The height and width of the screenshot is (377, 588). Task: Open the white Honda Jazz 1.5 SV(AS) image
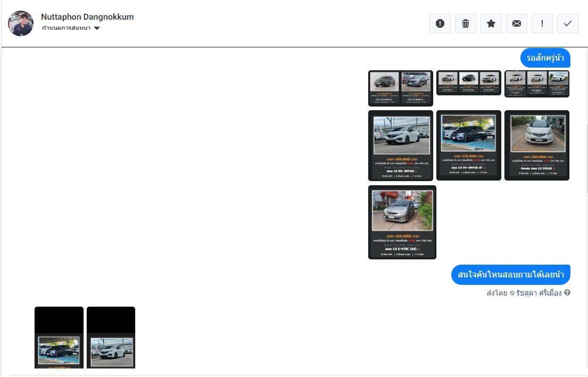tap(536, 145)
